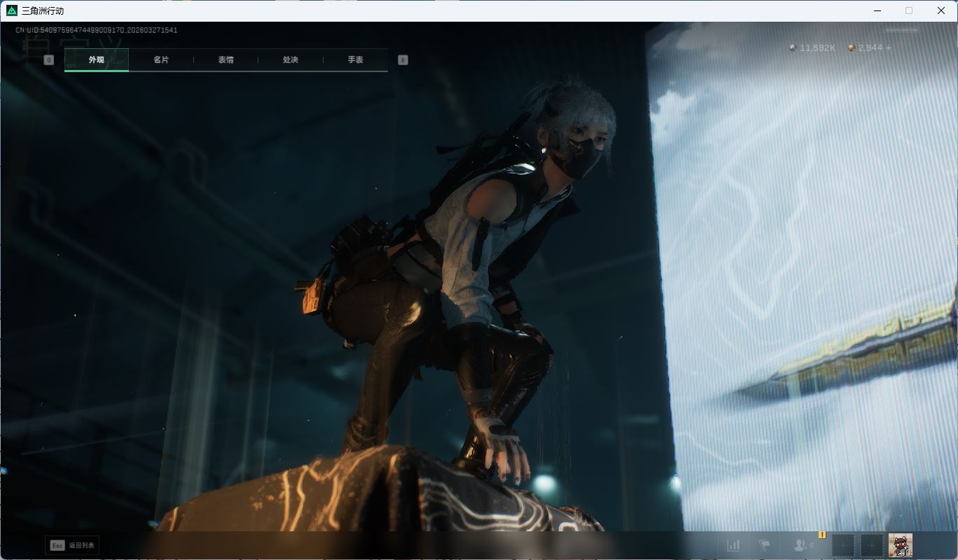The width and height of the screenshot is (958, 560).
Task: Add more gold currency with plus
Action: point(889,48)
